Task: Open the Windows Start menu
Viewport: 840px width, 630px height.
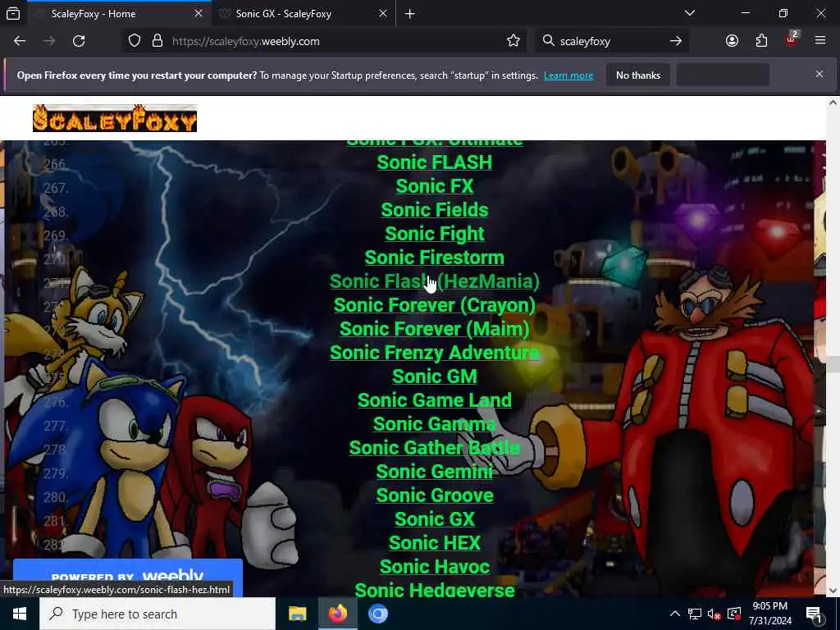Action: click(x=20, y=614)
